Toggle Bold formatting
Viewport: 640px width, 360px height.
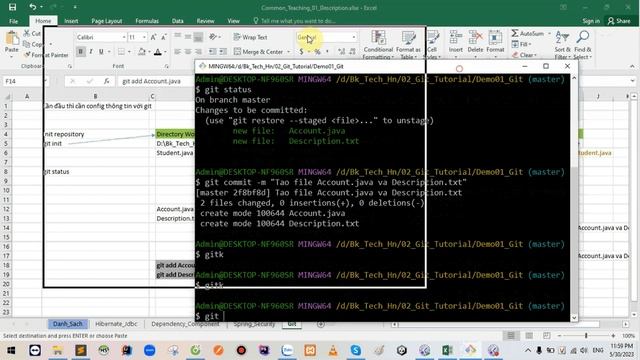pyautogui.click(x=80, y=51)
